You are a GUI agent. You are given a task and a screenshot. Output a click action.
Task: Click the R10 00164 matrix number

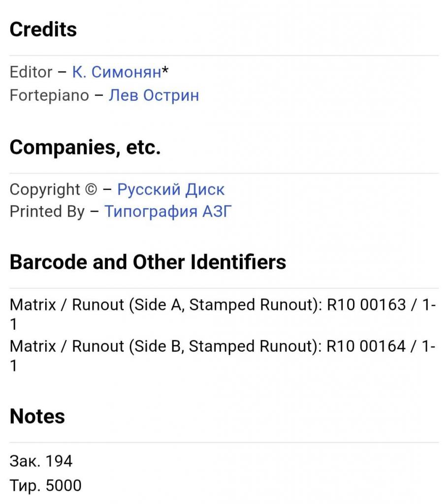(366, 346)
